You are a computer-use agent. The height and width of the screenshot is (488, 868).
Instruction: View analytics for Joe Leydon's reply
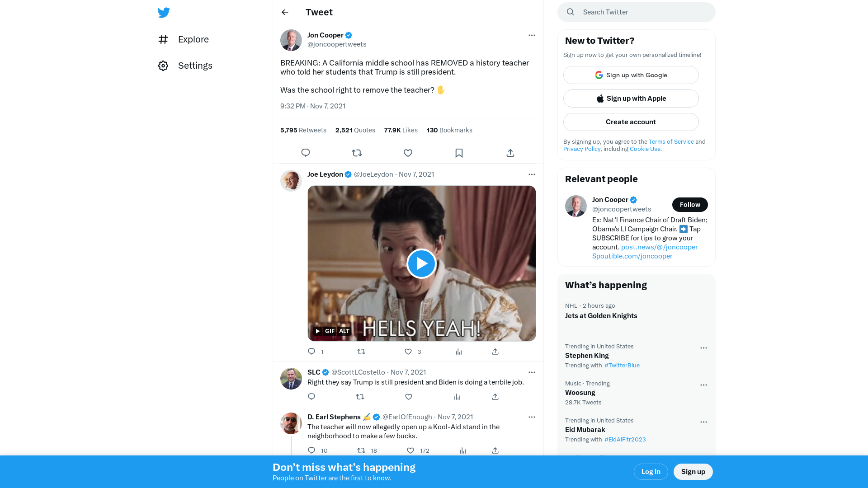pyautogui.click(x=459, y=352)
